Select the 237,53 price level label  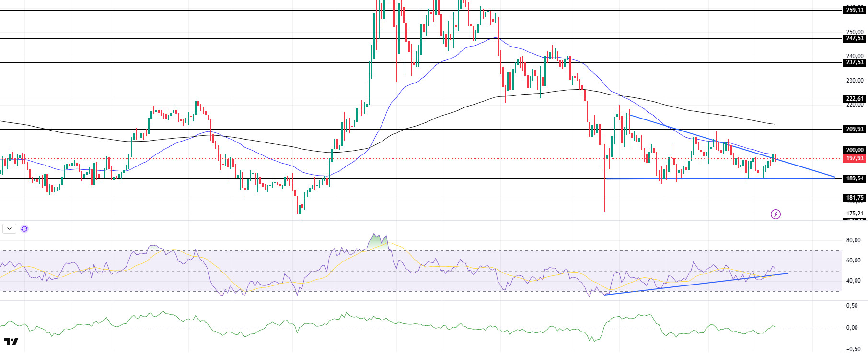click(x=855, y=62)
